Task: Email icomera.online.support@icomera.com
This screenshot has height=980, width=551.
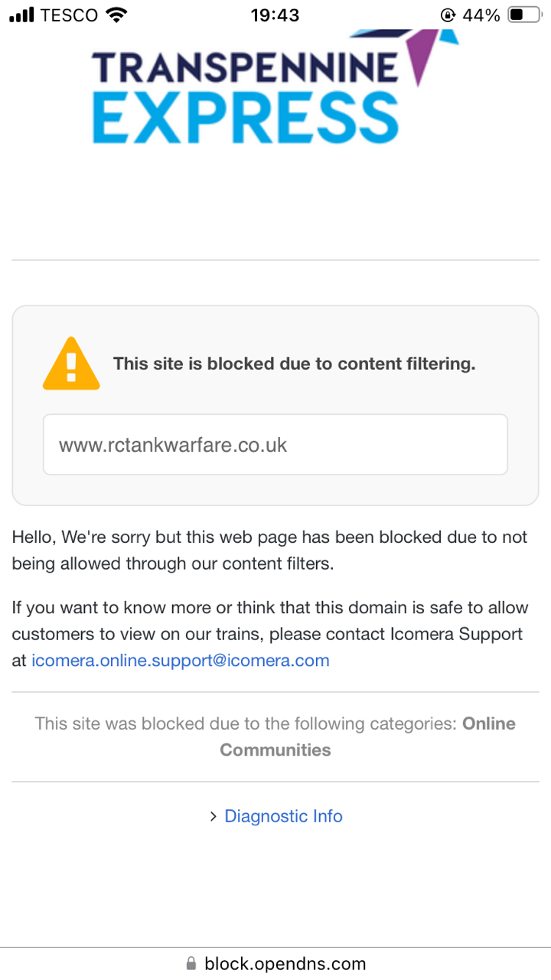Action: pyautogui.click(x=181, y=660)
